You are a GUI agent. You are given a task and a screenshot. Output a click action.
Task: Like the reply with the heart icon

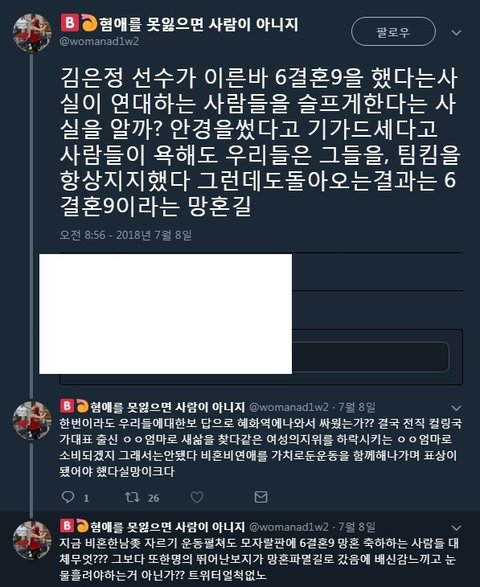[x=197, y=497]
